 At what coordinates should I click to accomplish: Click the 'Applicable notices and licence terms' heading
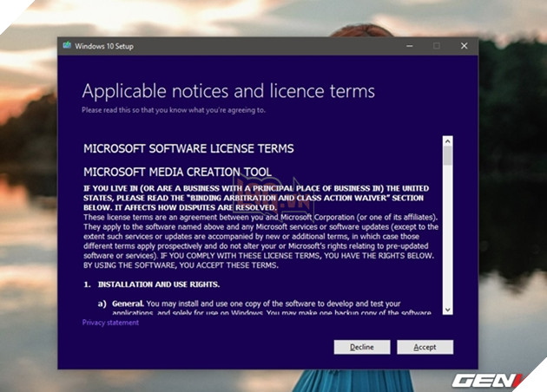(x=228, y=91)
